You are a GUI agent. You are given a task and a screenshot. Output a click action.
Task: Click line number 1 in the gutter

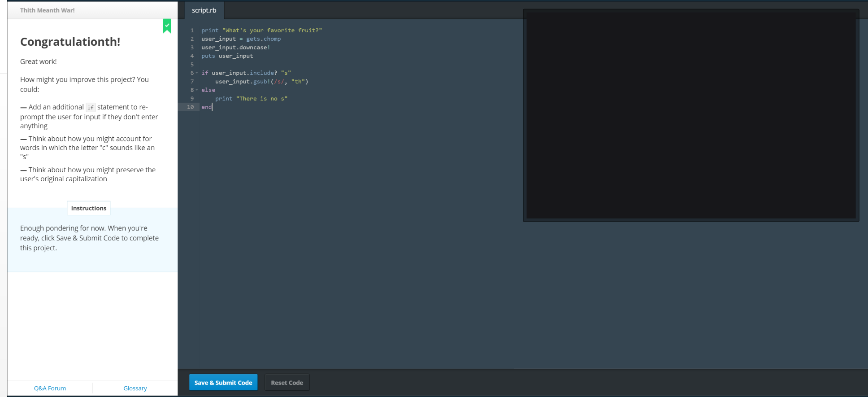coord(192,31)
